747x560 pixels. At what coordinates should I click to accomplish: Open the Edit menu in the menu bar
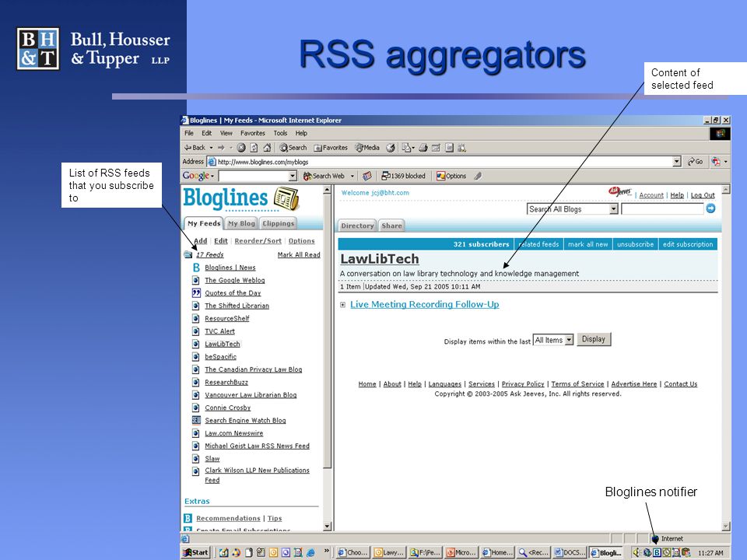(x=206, y=133)
